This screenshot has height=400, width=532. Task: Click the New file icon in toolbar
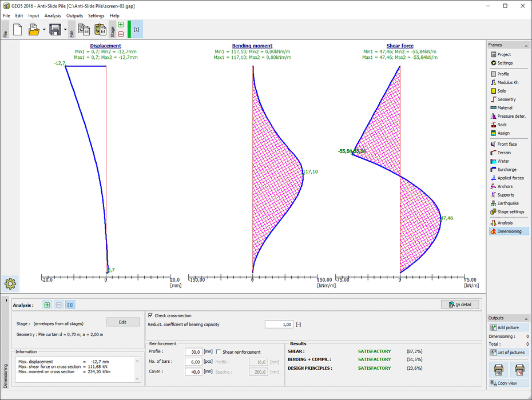pos(18,30)
